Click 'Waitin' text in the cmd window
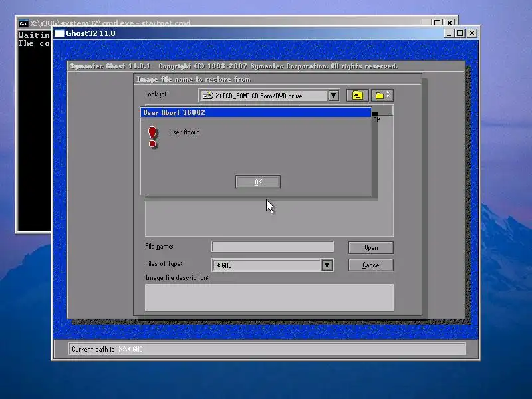Viewport: 532px width, 399px height. click(34, 35)
